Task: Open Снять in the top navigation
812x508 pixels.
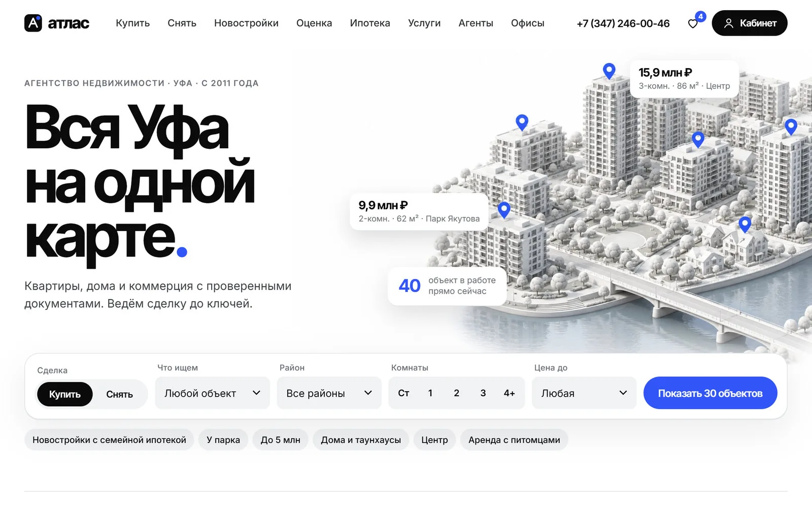Action: (182, 23)
